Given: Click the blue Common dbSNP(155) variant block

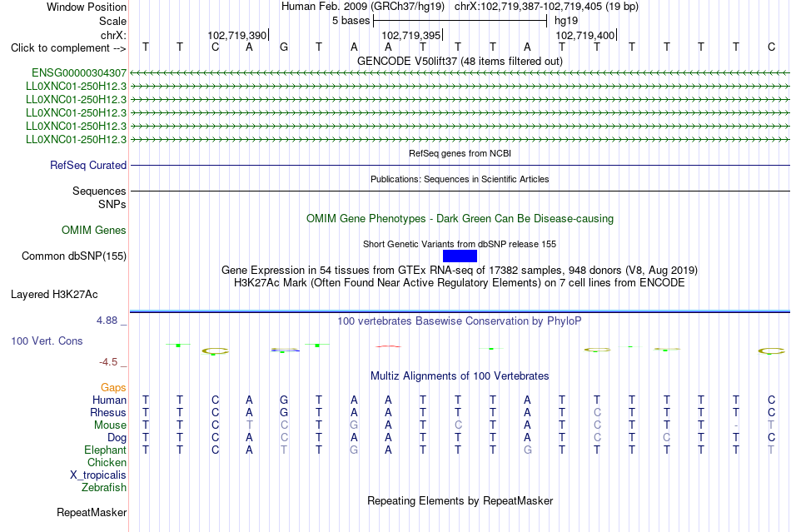Looking at the screenshot, I should tap(460, 256).
